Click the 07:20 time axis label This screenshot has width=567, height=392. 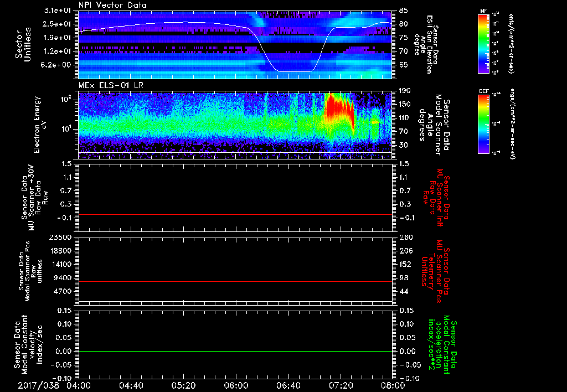[341, 385]
